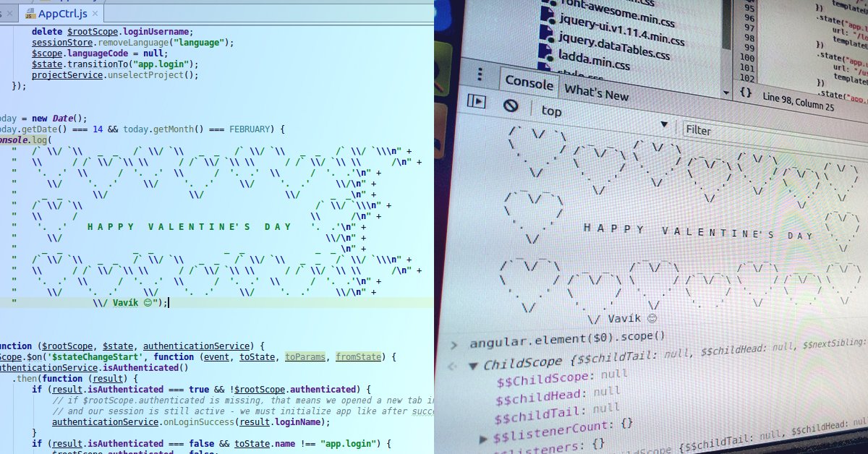Click authenticationService.onLoginSuccess code line
The image size is (868, 454).
click(191, 422)
